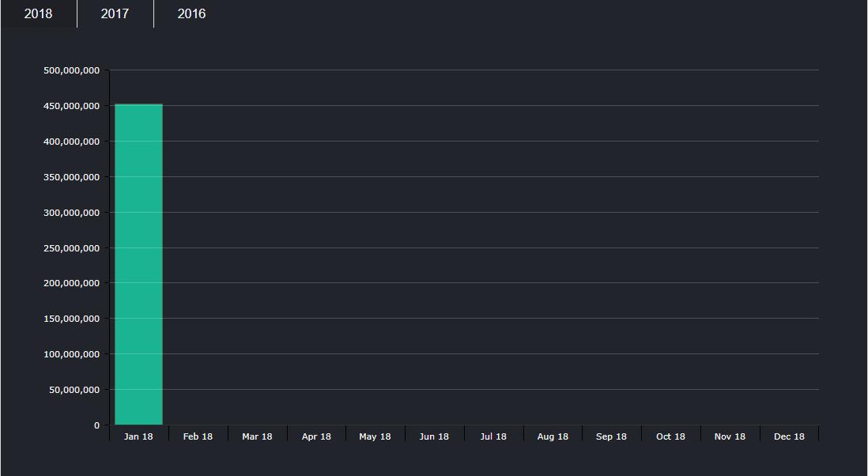868x476 pixels.
Task: Click the Dec 18 axis label
Action: (x=789, y=436)
